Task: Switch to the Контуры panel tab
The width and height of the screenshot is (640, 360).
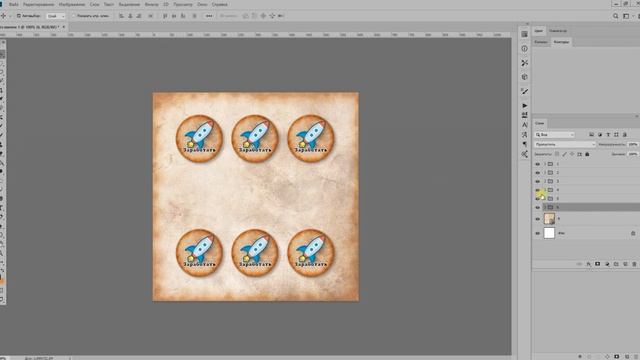Action: pos(561,42)
